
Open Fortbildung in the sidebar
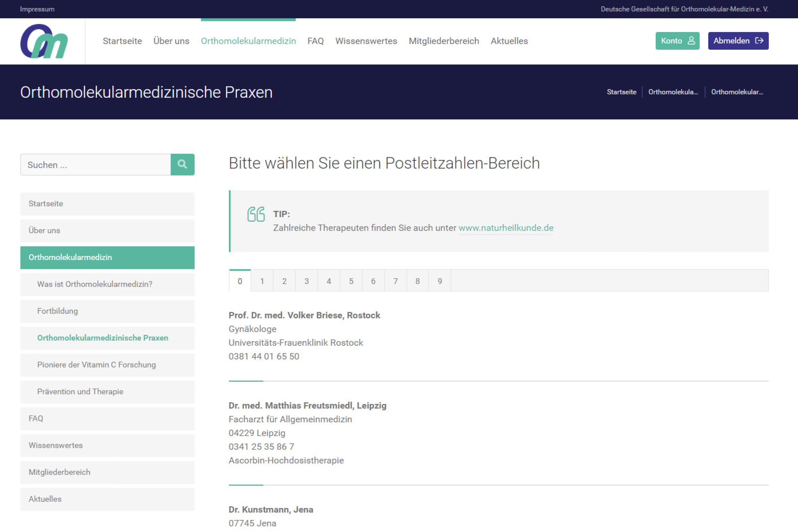57,311
